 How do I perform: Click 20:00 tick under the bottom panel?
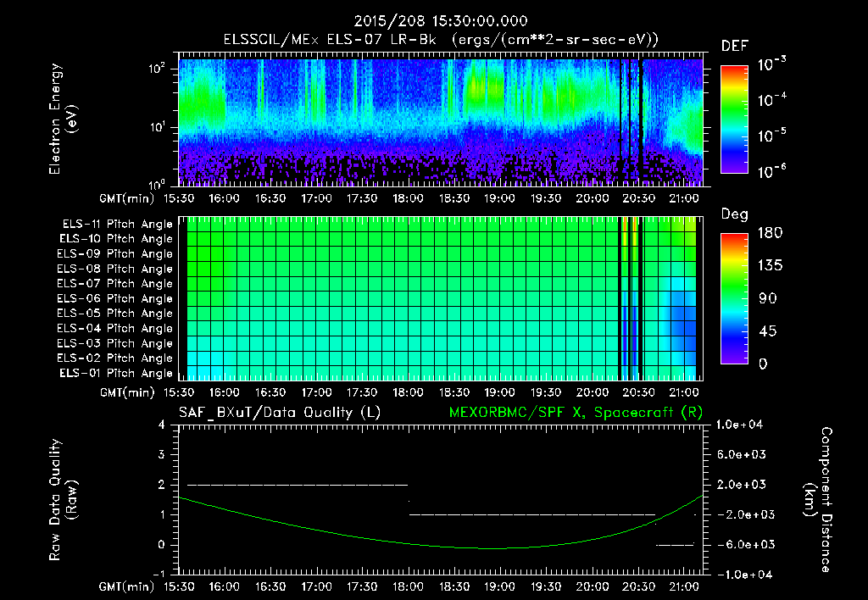[x=593, y=586]
